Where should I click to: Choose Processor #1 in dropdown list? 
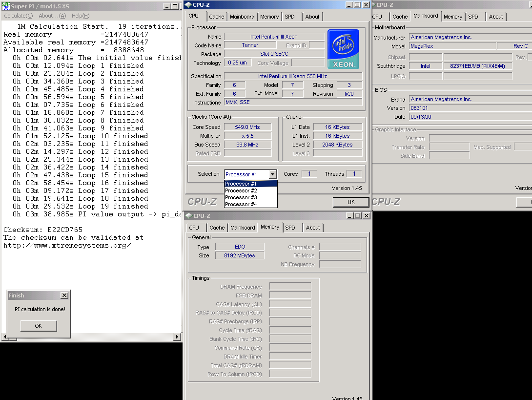coord(251,184)
